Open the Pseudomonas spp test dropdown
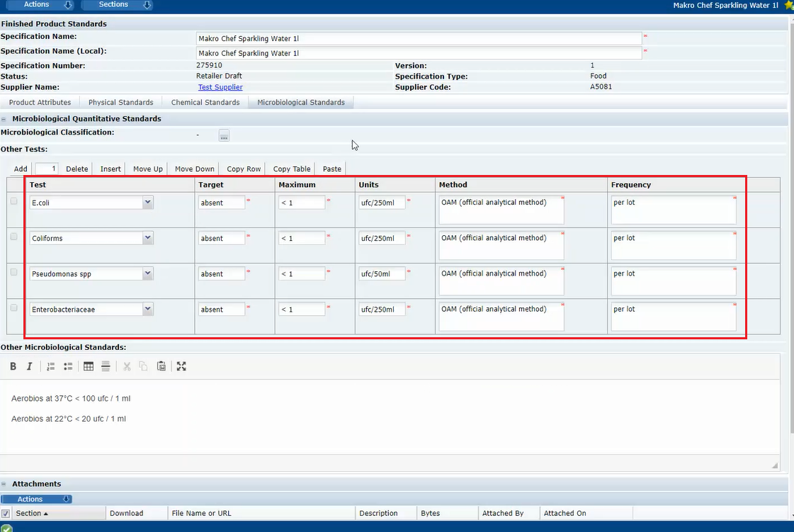Viewport: 794px width, 532px height. pyautogui.click(x=147, y=273)
